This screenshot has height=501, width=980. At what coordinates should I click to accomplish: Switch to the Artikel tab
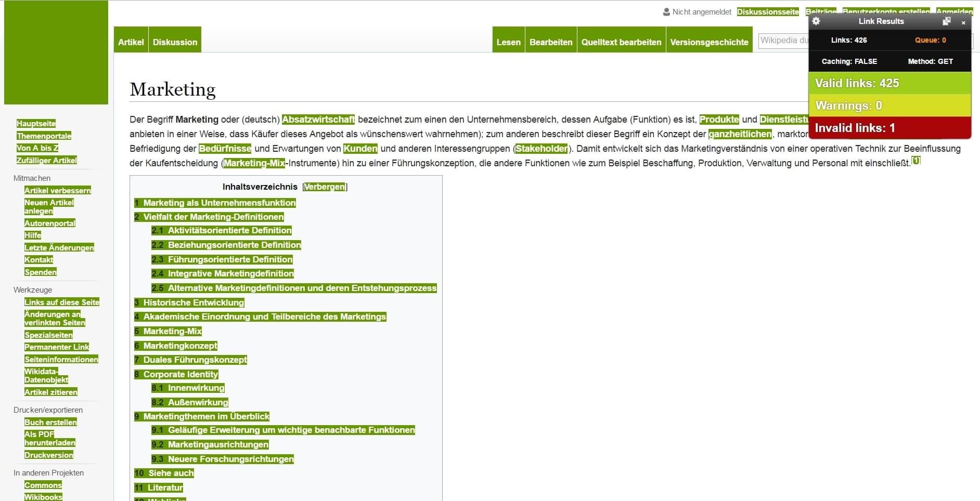tap(131, 42)
